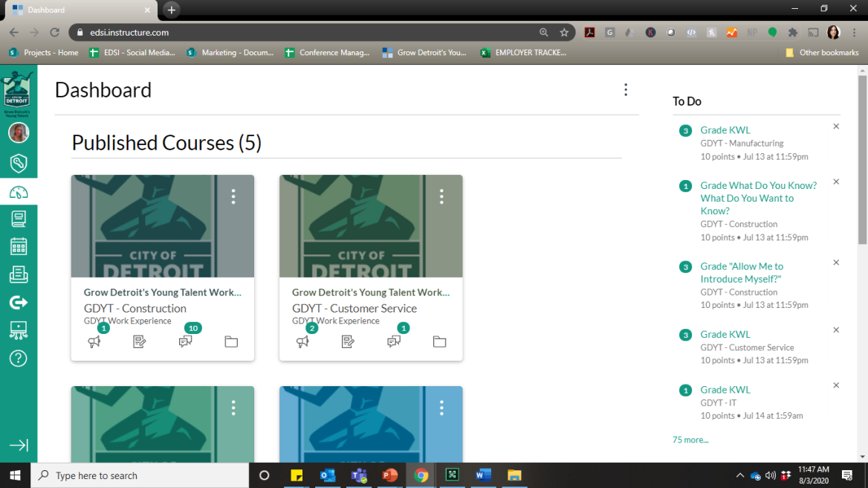Screen dimensions: 868x488
Task: Open Marketing - Docum... bookmark
Action: pyautogui.click(x=230, y=53)
